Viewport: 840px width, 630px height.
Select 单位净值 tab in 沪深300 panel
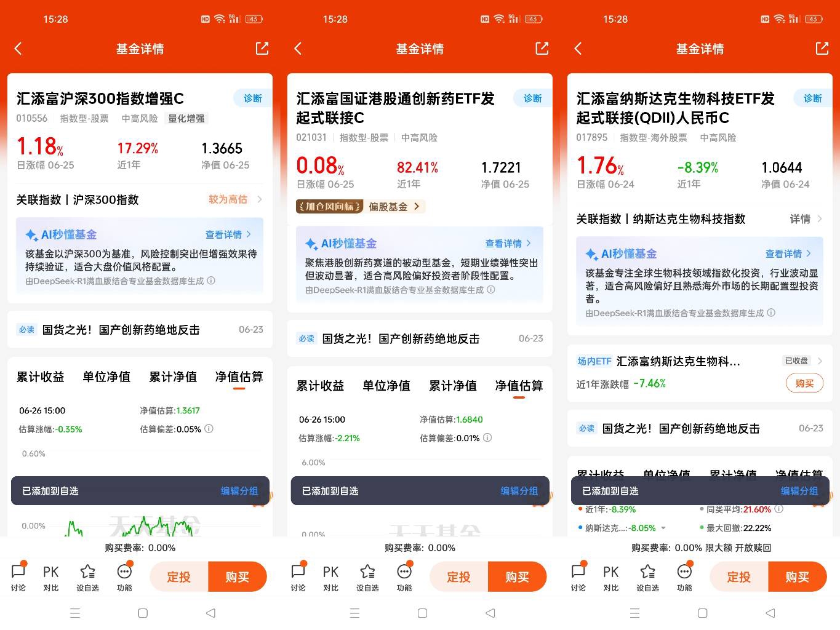tap(106, 377)
